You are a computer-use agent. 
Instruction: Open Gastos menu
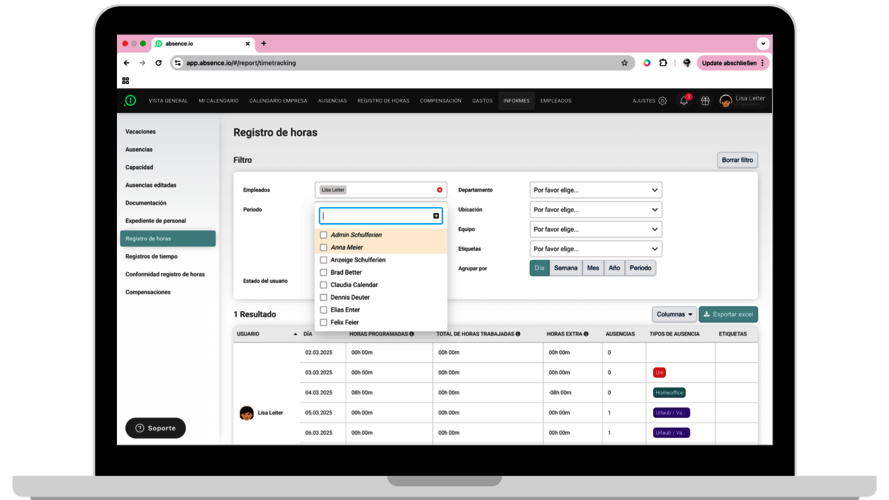point(482,101)
